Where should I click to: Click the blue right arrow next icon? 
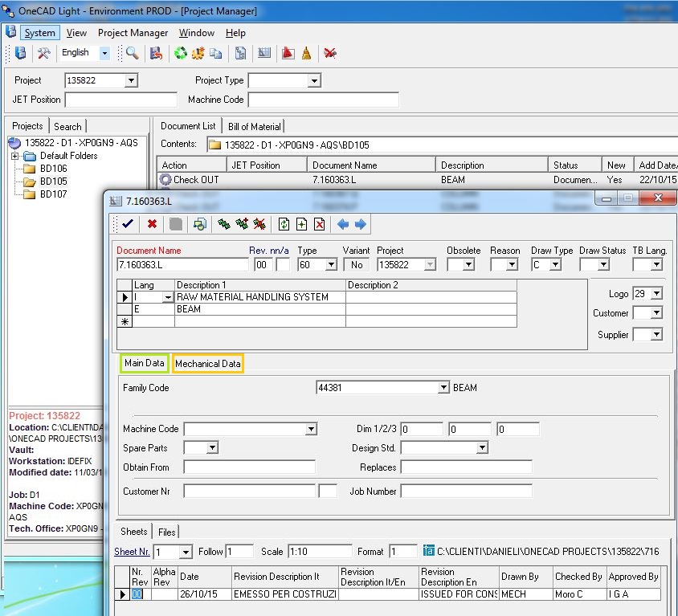[x=360, y=224]
